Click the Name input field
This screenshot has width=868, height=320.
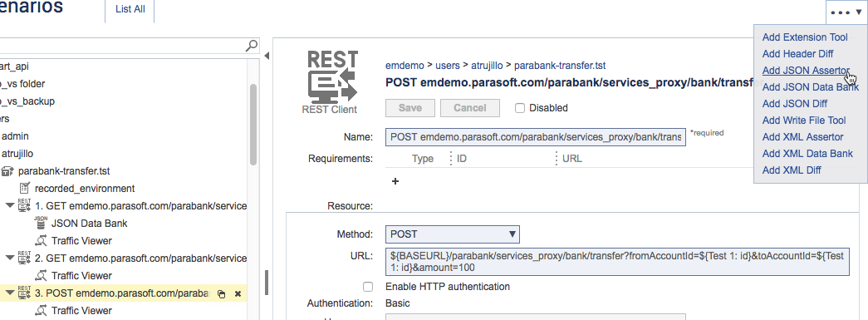(535, 137)
